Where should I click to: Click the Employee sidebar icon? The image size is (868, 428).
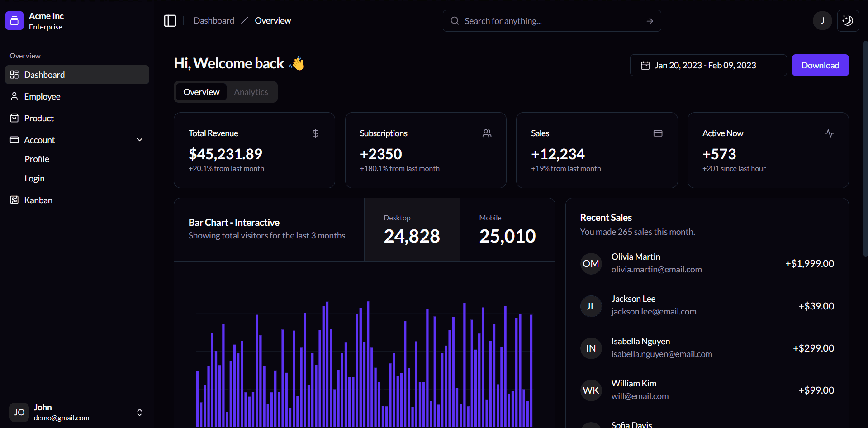(14, 96)
